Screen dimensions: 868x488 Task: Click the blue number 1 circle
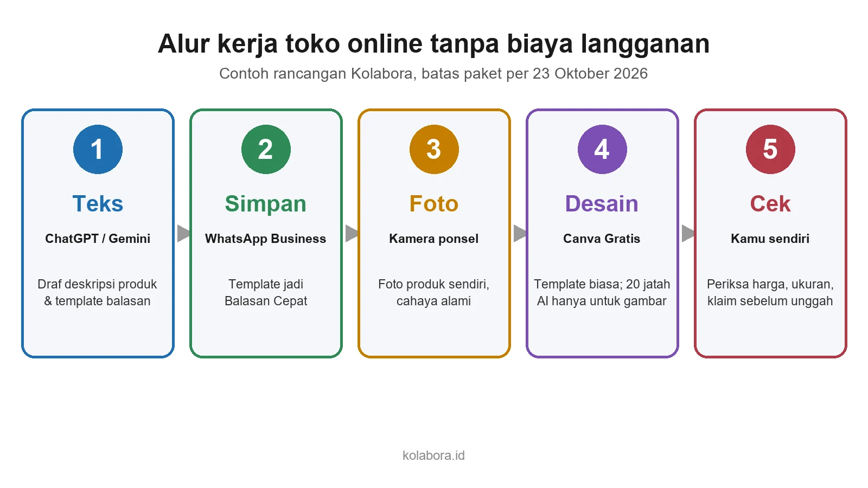tap(98, 149)
